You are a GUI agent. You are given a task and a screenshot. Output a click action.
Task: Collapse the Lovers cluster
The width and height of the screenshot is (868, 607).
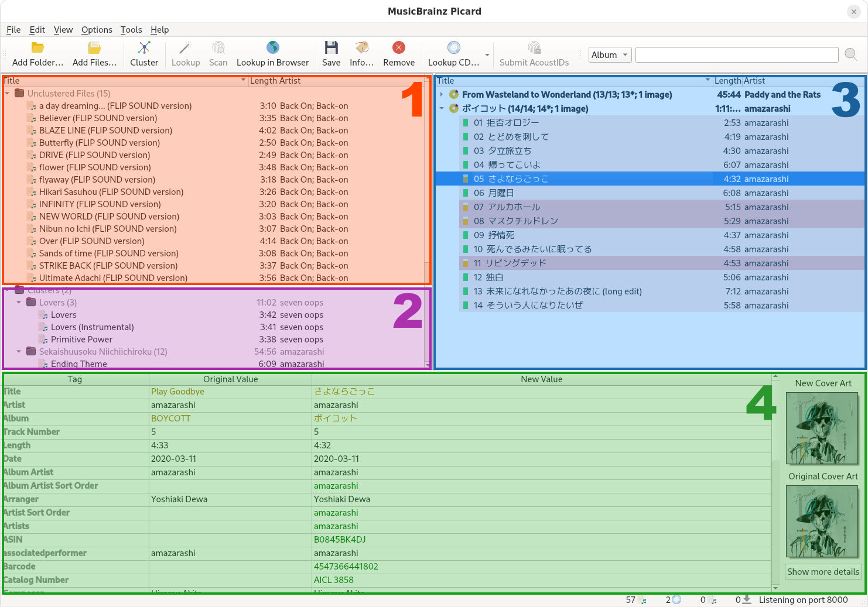pyautogui.click(x=19, y=303)
